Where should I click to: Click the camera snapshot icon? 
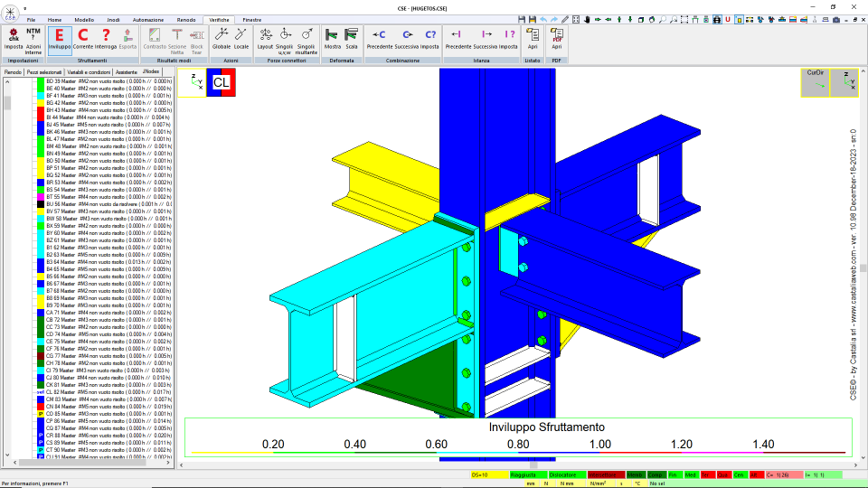[836, 19]
